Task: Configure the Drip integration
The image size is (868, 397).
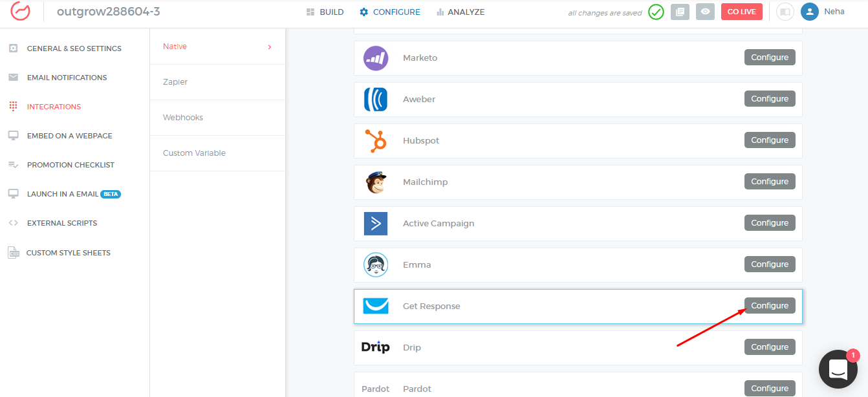Action: [770, 347]
